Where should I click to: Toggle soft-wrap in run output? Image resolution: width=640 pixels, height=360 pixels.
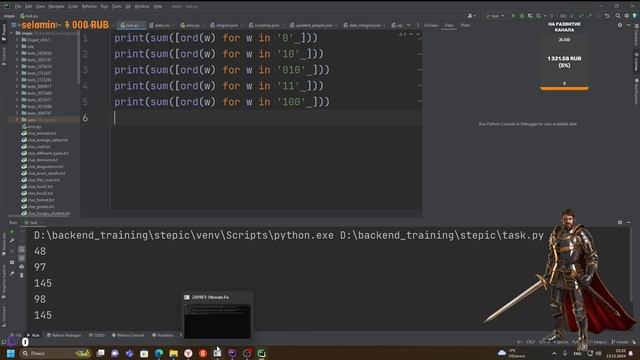tap(22, 249)
